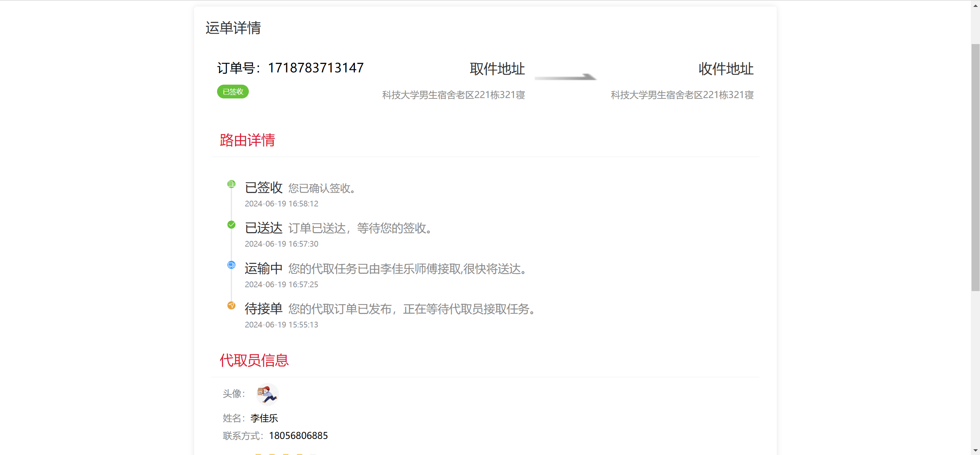This screenshot has height=455, width=980.
Task: Click the timestamp 2024-06-19 16:58:12
Action: (281, 204)
